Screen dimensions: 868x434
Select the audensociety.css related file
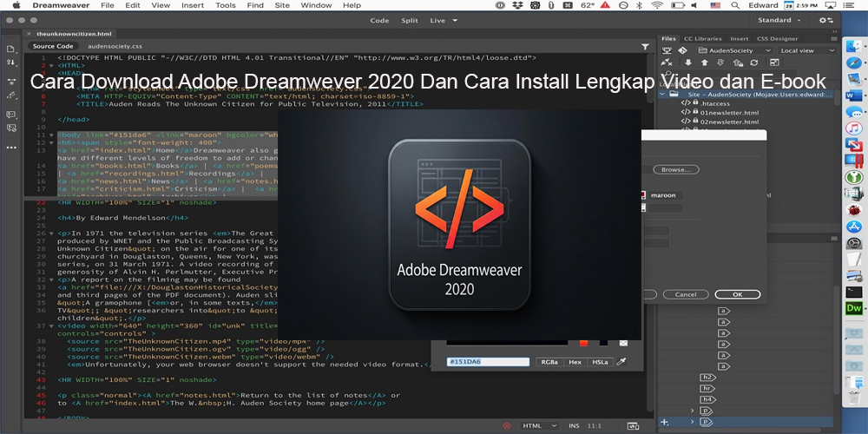pyautogui.click(x=115, y=47)
